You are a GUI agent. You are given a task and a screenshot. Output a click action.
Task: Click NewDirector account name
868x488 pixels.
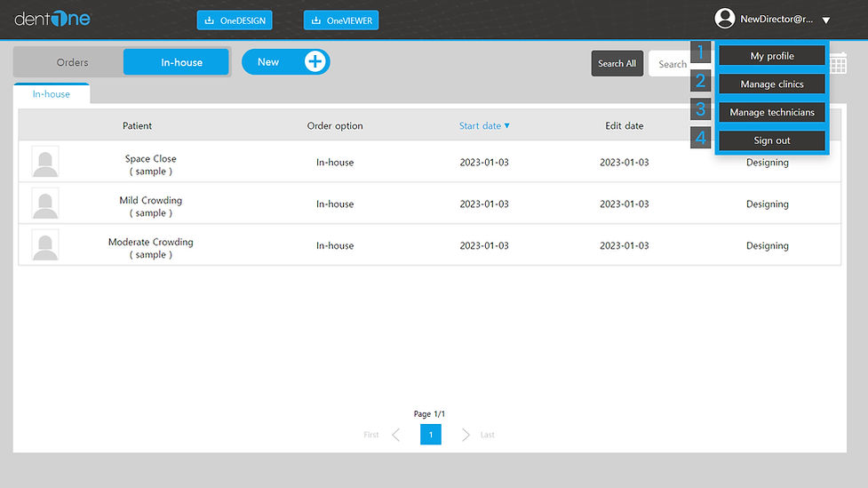(776, 19)
